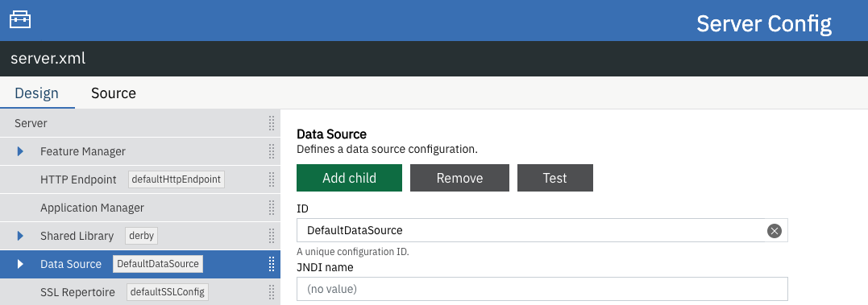Select Data Source in the tree
The width and height of the screenshot is (868, 305).
click(140, 264)
